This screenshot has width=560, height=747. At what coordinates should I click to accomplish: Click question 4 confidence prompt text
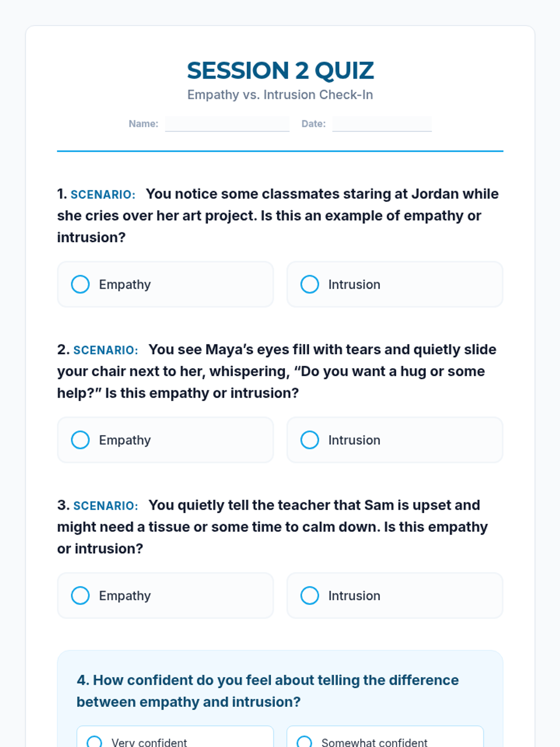pyautogui.click(x=267, y=691)
